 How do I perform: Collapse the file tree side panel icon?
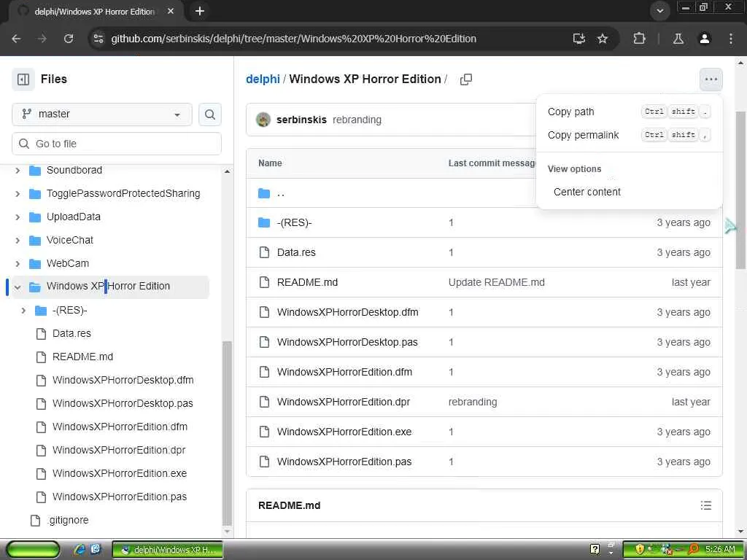23,79
